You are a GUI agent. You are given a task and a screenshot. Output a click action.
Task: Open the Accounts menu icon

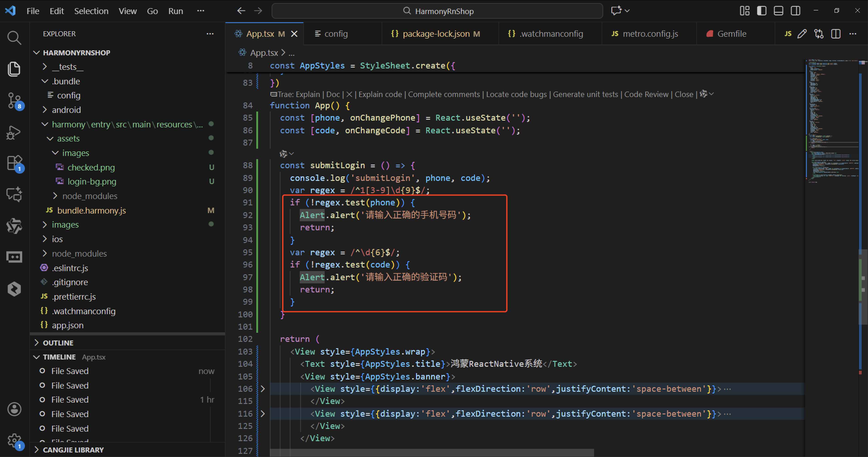[x=14, y=409]
